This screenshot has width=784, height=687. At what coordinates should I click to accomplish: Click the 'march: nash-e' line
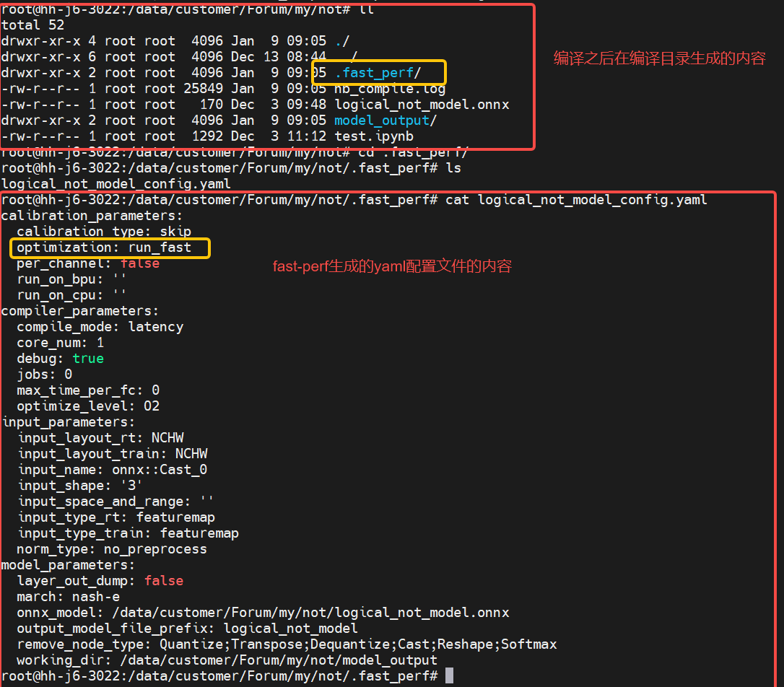[x=69, y=597]
